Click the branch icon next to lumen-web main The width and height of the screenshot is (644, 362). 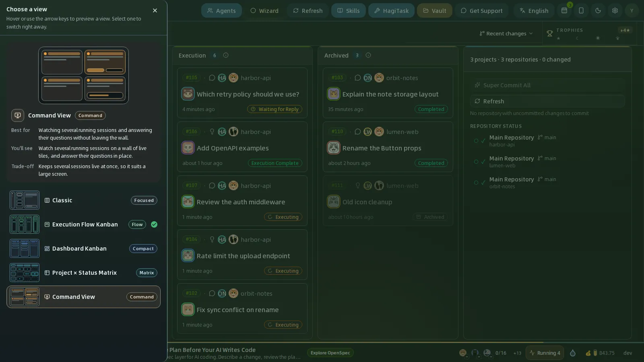coord(540,158)
